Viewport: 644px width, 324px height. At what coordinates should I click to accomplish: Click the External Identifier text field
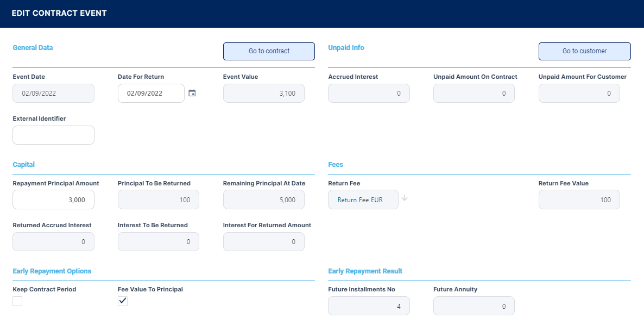pos(53,135)
